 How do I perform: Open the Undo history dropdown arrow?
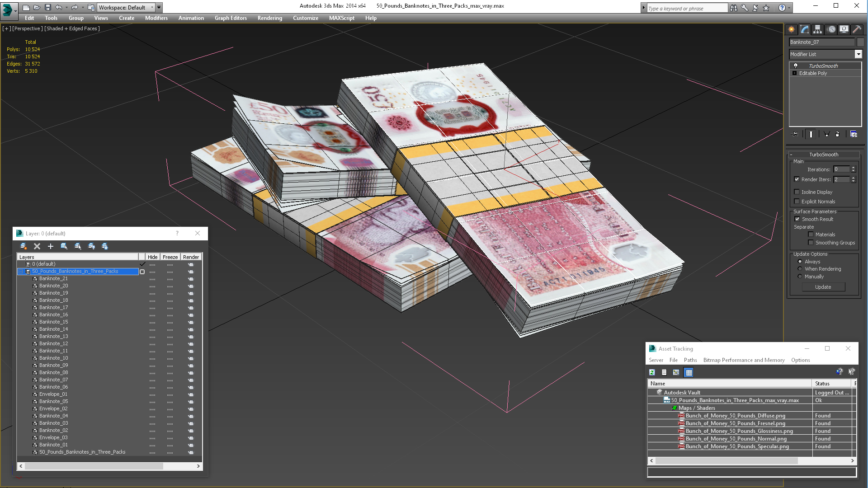tap(66, 8)
